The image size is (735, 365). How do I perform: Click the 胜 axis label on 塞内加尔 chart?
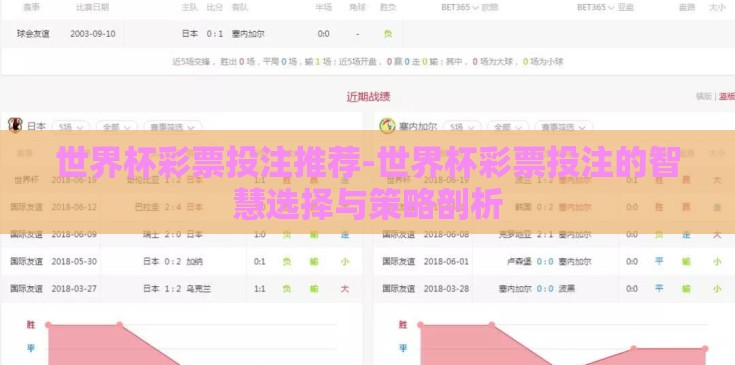(x=403, y=325)
